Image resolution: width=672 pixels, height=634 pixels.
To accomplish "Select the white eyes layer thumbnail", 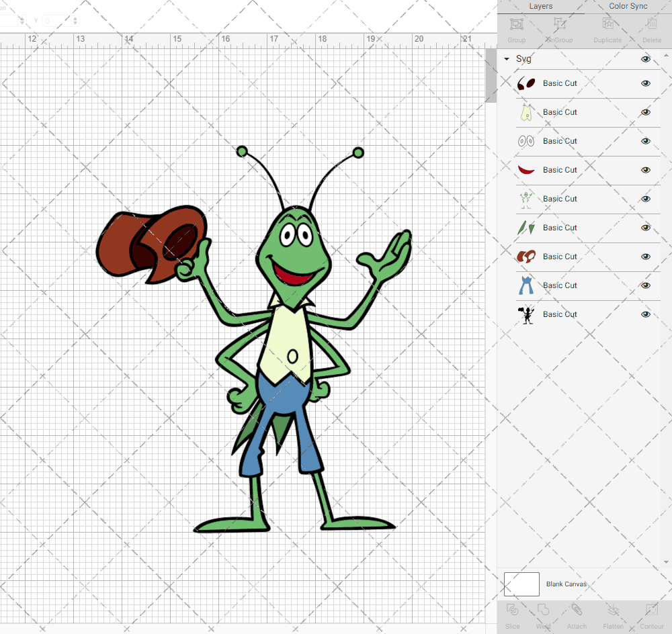I will [526, 141].
